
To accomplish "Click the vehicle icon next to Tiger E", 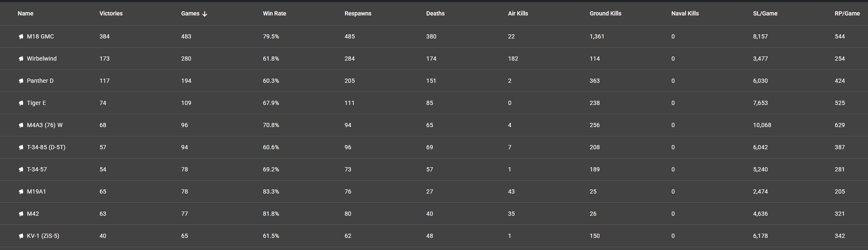I will pyautogui.click(x=21, y=103).
